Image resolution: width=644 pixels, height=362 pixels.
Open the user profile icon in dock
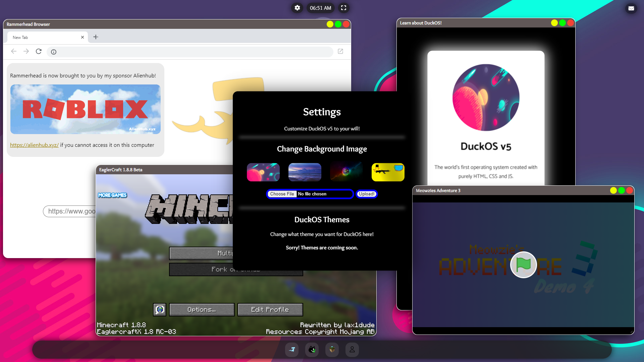352,350
